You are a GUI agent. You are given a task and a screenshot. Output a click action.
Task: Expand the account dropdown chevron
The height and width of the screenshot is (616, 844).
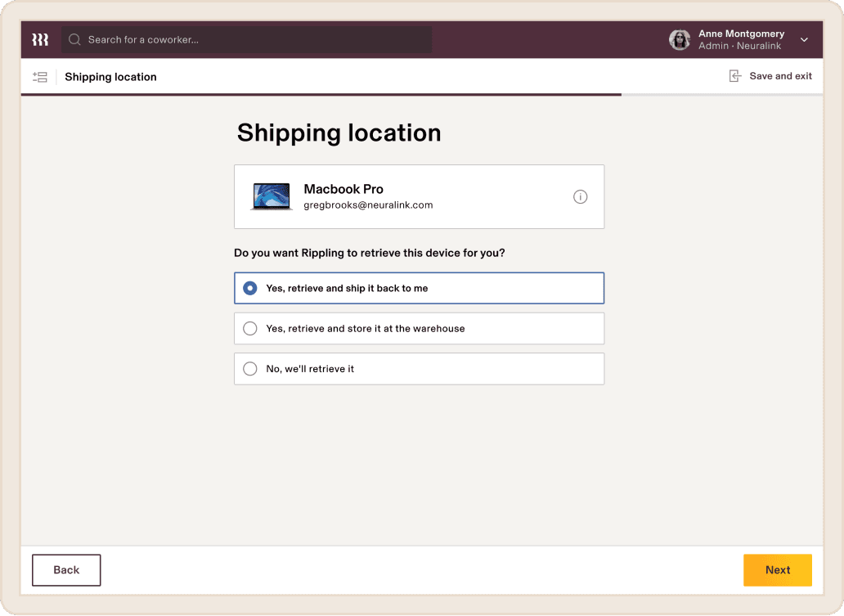[804, 39]
